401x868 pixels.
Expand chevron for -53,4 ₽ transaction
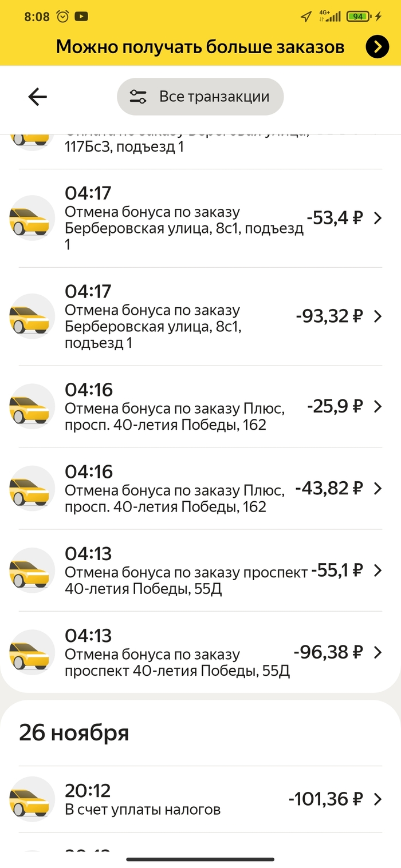[377, 218]
